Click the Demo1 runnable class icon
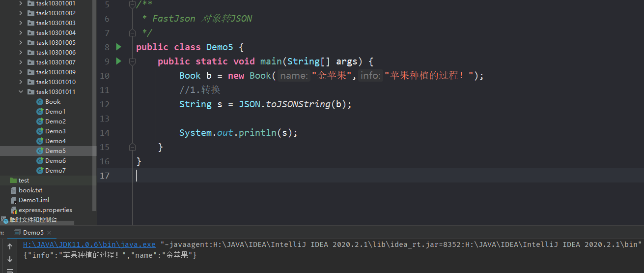 point(40,112)
